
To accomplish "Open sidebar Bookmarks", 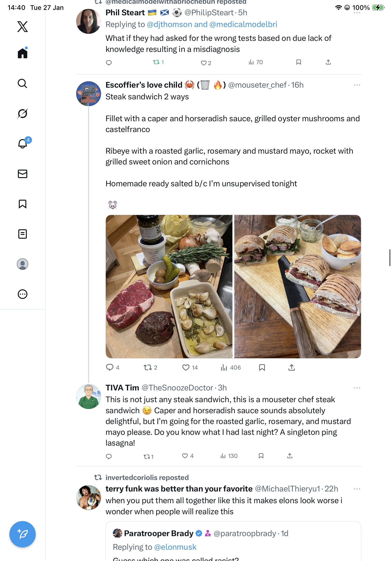I will (23, 204).
